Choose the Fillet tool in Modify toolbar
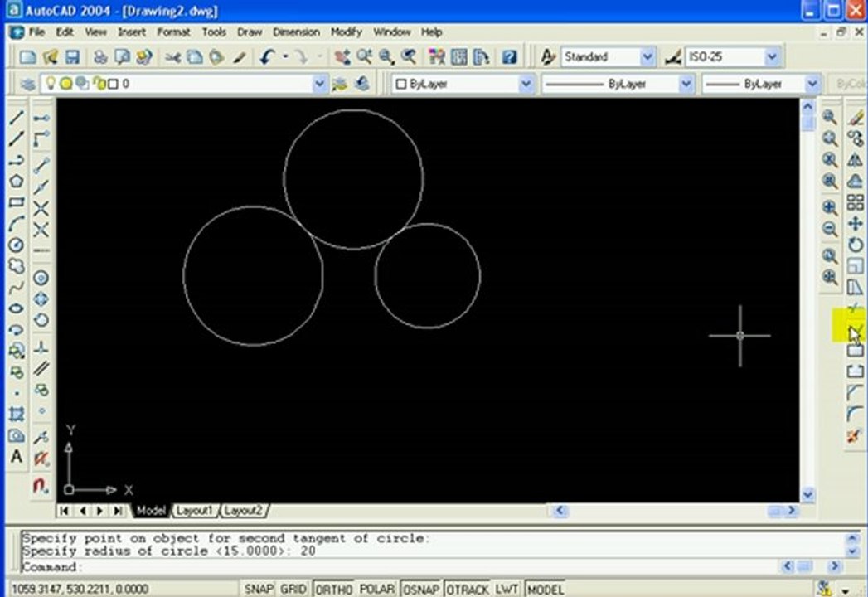868x597 pixels. [x=856, y=415]
